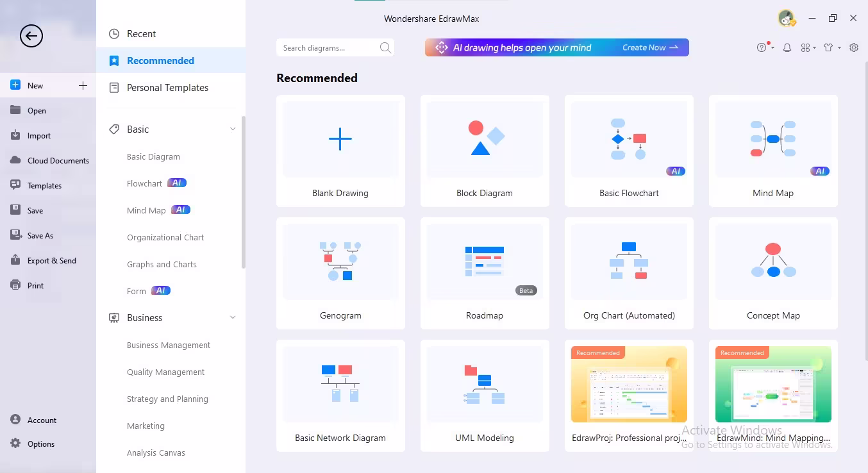This screenshot has width=868, height=473.
Task: Click the AI badge next to Form
Action: click(x=161, y=290)
